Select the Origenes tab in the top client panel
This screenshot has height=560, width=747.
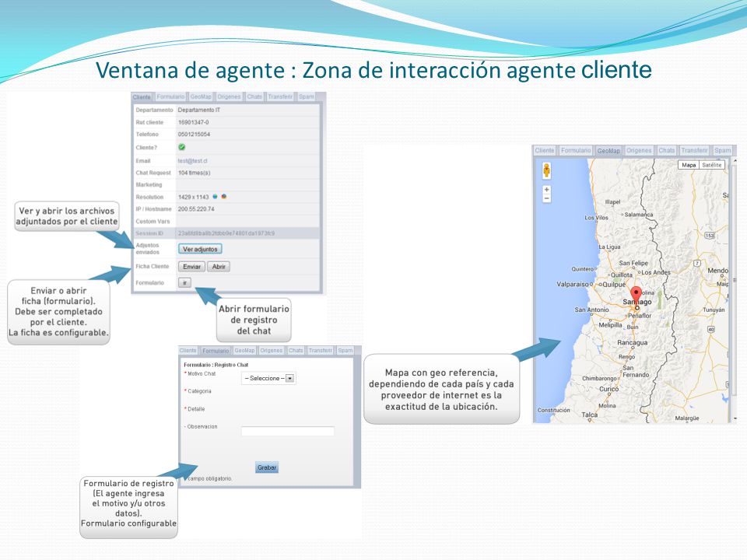tap(229, 96)
